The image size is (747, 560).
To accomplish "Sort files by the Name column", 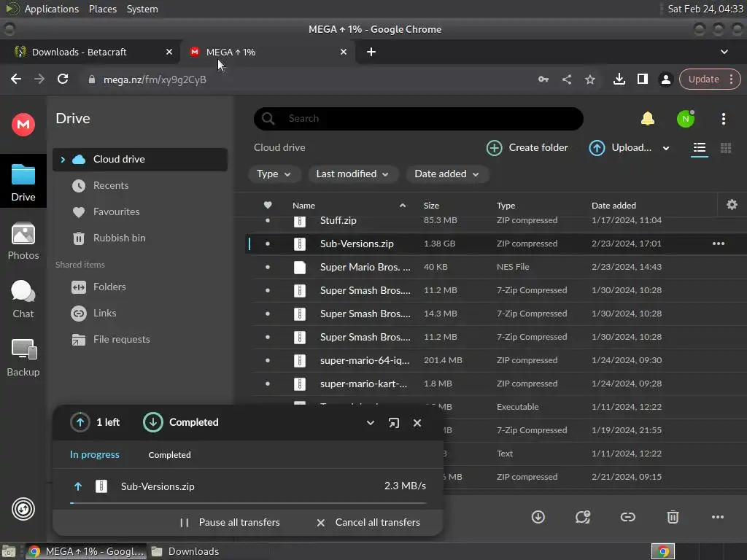I will coord(303,206).
